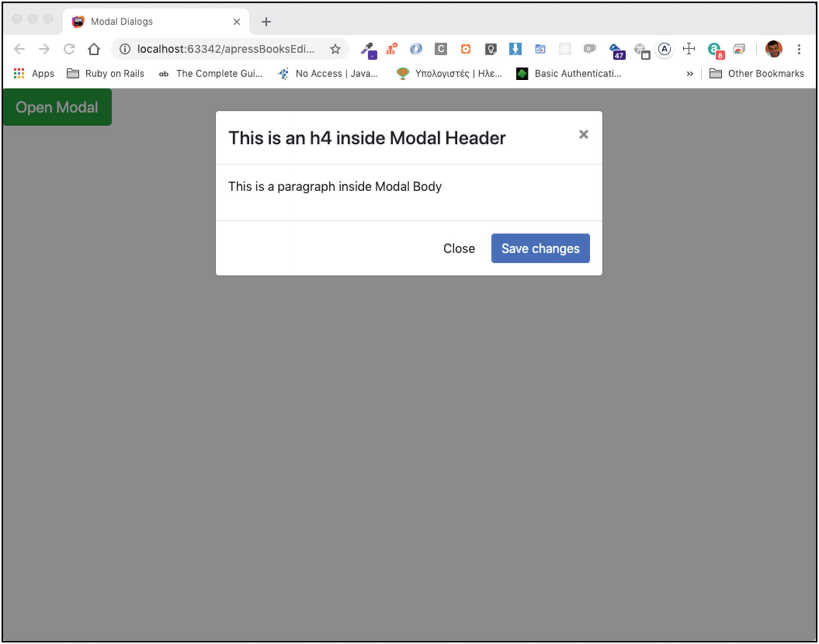Click the crosshair move extension icon
The image size is (819, 644).
688,49
